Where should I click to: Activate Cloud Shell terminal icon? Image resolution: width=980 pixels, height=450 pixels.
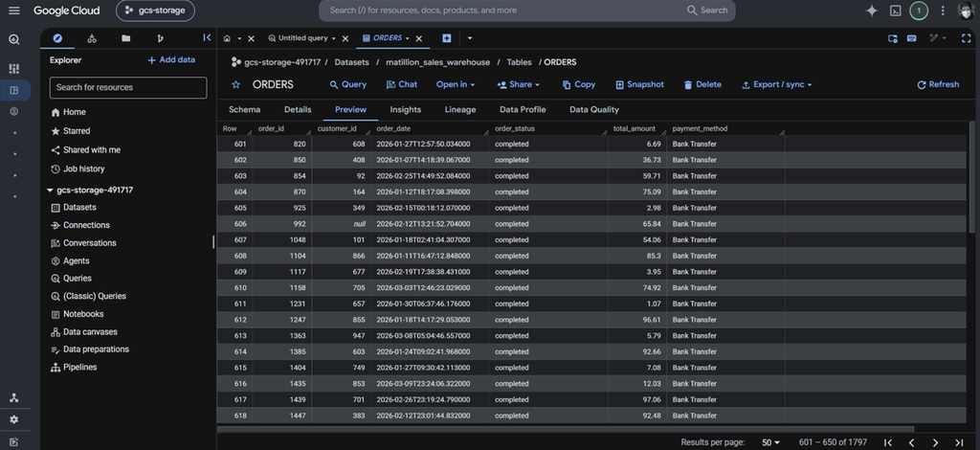pos(896,11)
